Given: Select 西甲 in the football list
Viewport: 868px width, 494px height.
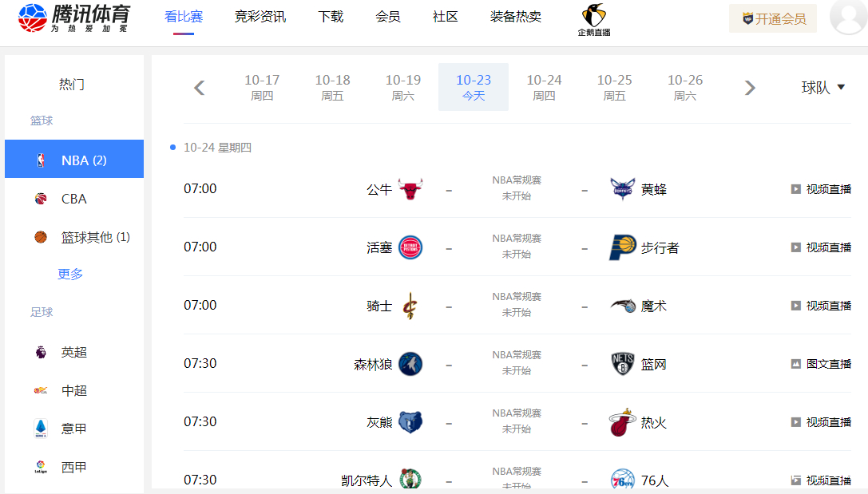Looking at the screenshot, I should tap(74, 467).
